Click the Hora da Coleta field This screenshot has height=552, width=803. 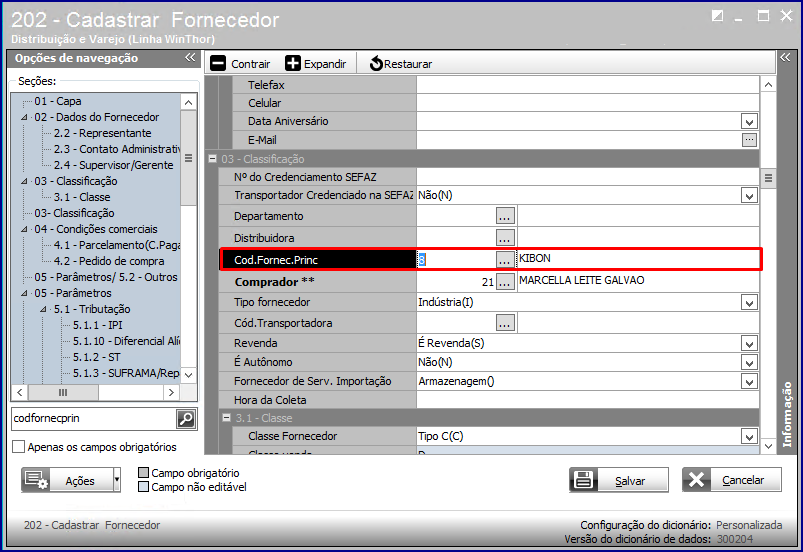(587, 400)
